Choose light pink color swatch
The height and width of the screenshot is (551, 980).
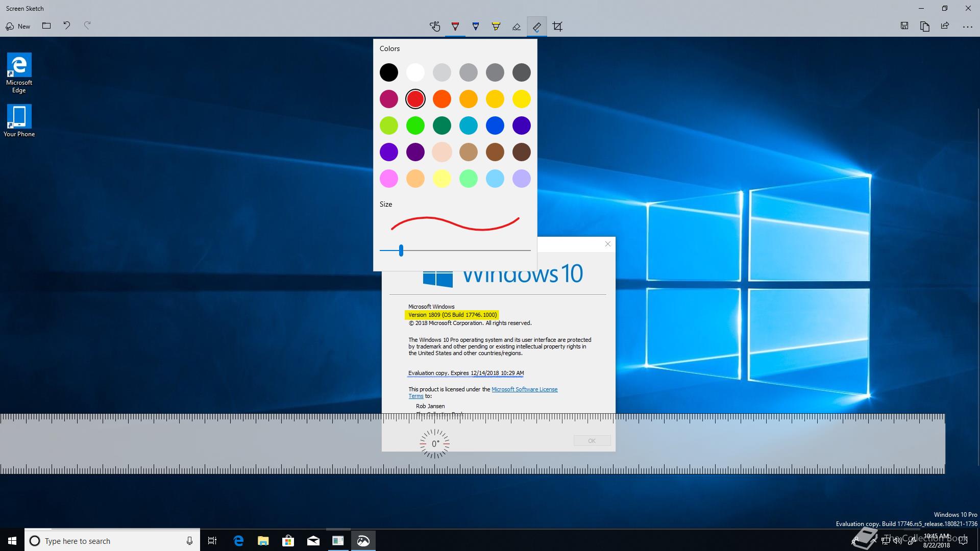coord(389,179)
